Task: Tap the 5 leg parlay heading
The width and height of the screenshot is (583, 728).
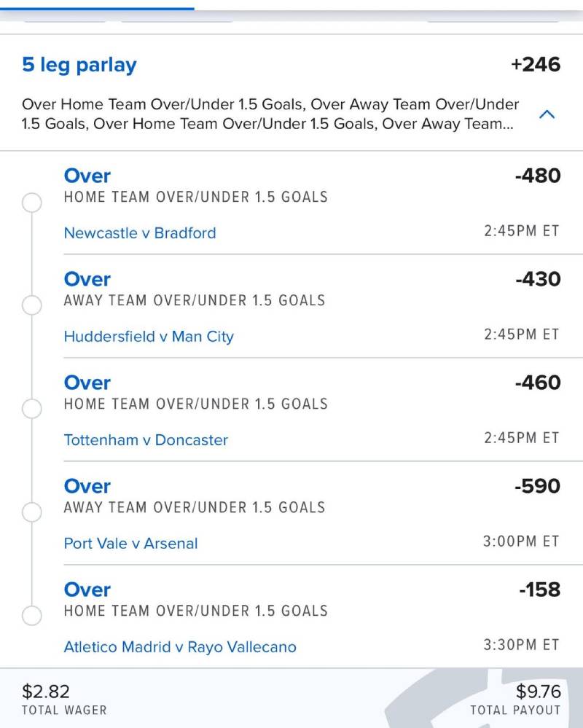Action: point(79,65)
